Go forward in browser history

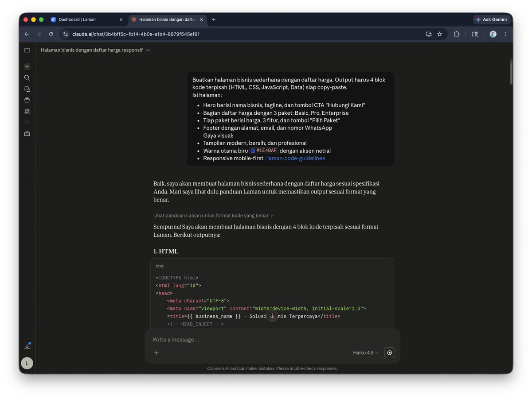coord(39,34)
